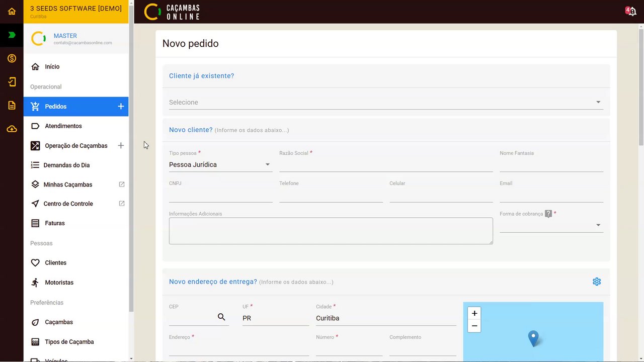644x362 pixels.
Task: Click the Motoristas running person icon
Action: point(35,282)
